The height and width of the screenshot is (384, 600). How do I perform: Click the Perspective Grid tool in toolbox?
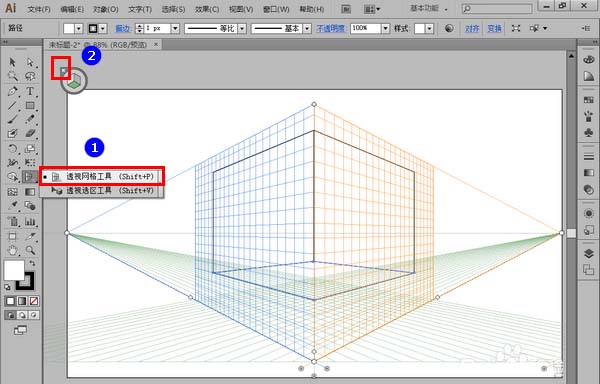pos(30,177)
